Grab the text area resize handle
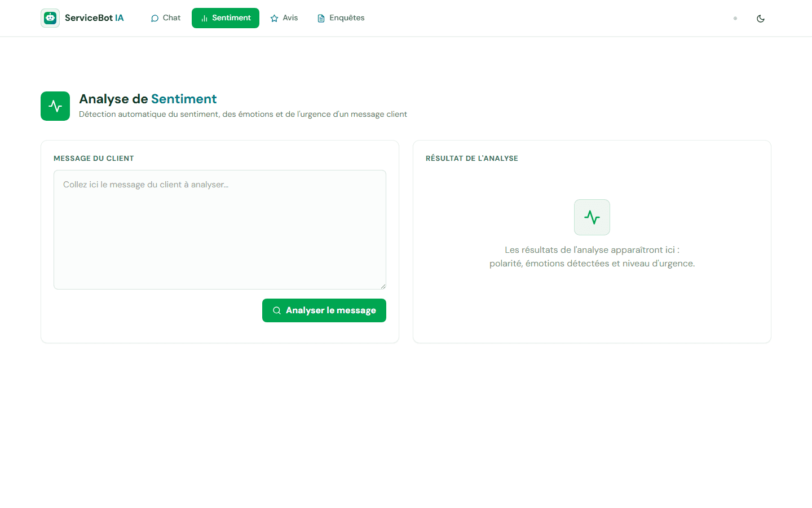 [x=383, y=286]
